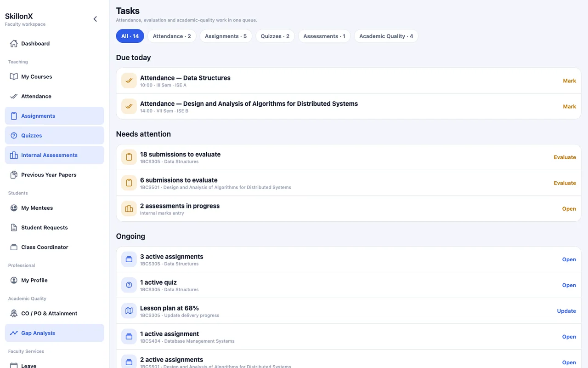This screenshot has width=588, height=368.
Task: Click the '18 submissions to evaluate' title
Action: pos(180,155)
